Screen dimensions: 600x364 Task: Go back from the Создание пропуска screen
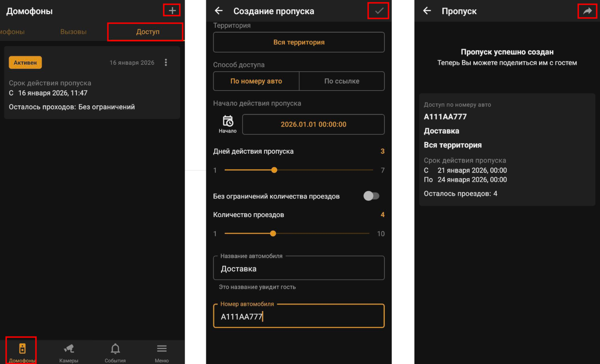point(219,11)
